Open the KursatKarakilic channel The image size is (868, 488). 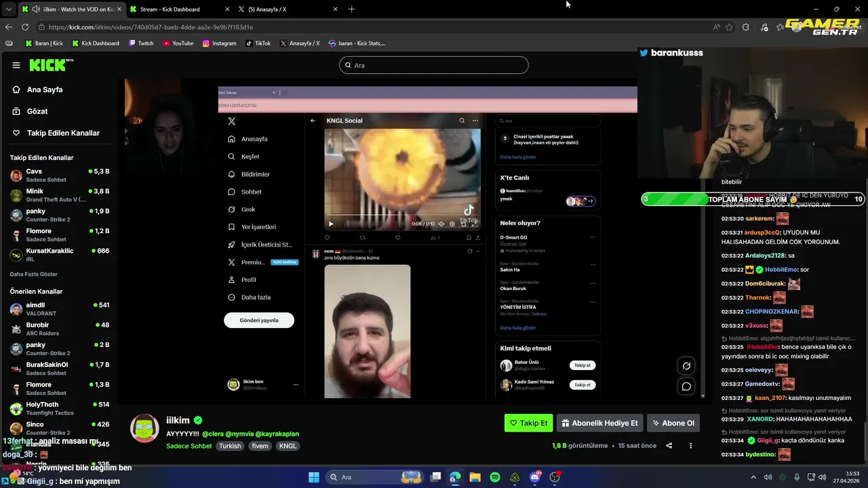click(x=59, y=254)
